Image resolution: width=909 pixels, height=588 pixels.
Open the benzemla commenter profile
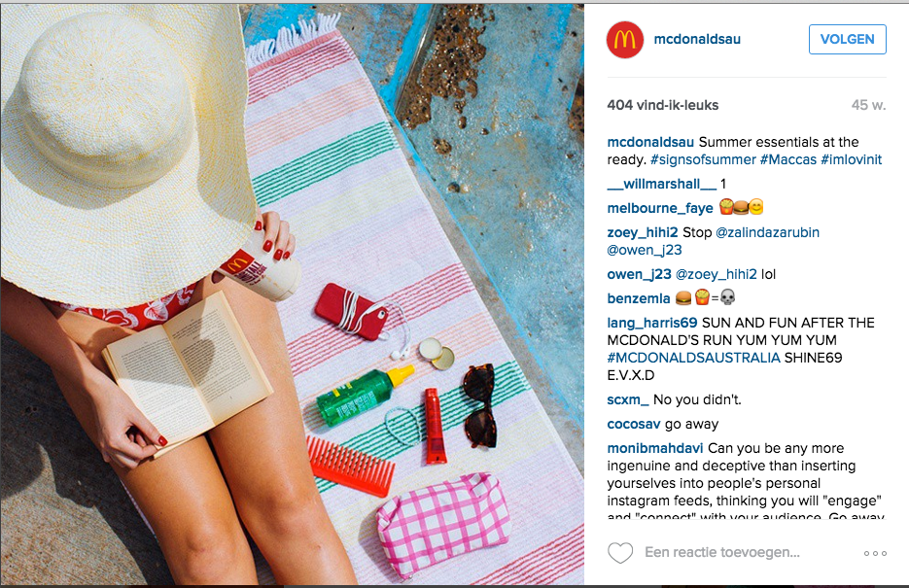[639, 299]
